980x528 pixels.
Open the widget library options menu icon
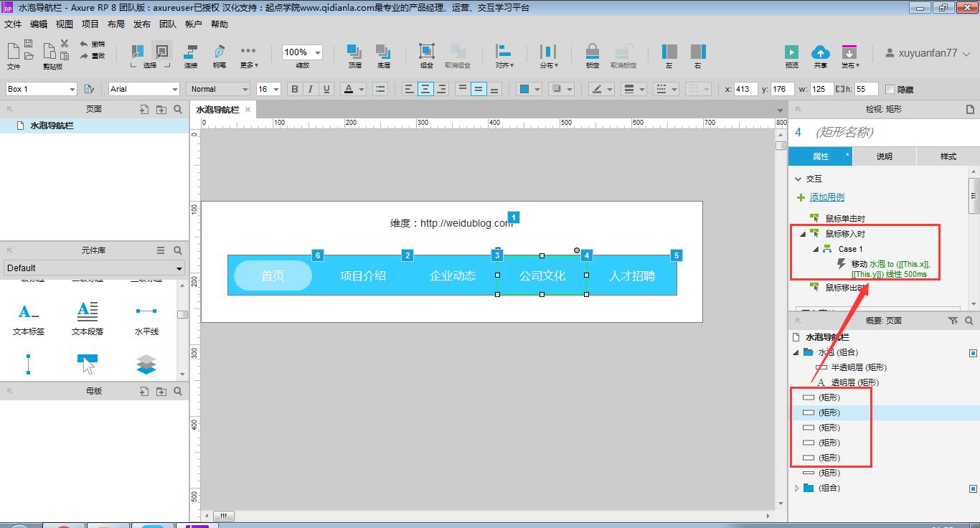pyautogui.click(x=161, y=250)
